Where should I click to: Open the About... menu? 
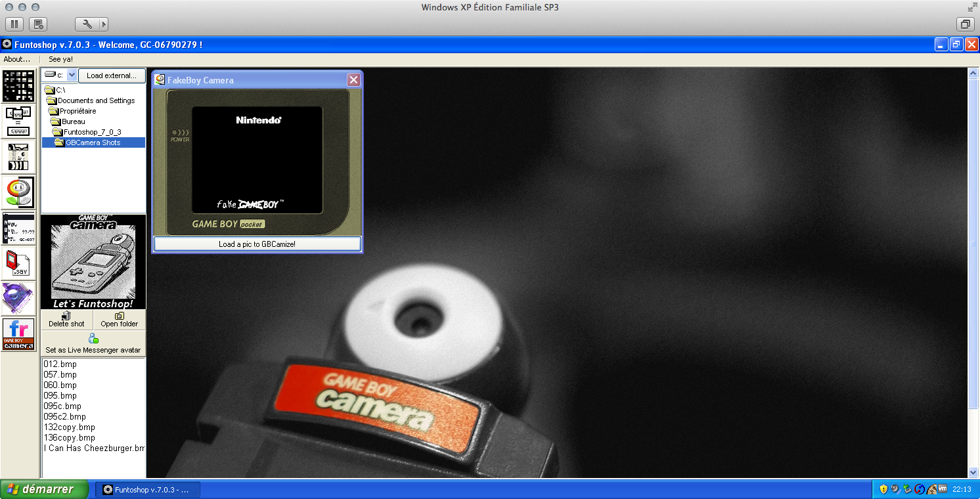tap(17, 59)
